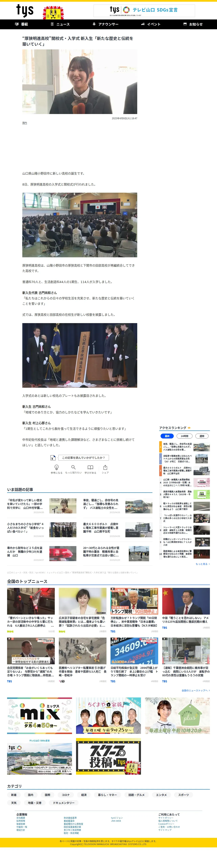Select the 24時間 ranking tab
This screenshot has width=217, height=868.
pyautogui.click(x=184, y=436)
